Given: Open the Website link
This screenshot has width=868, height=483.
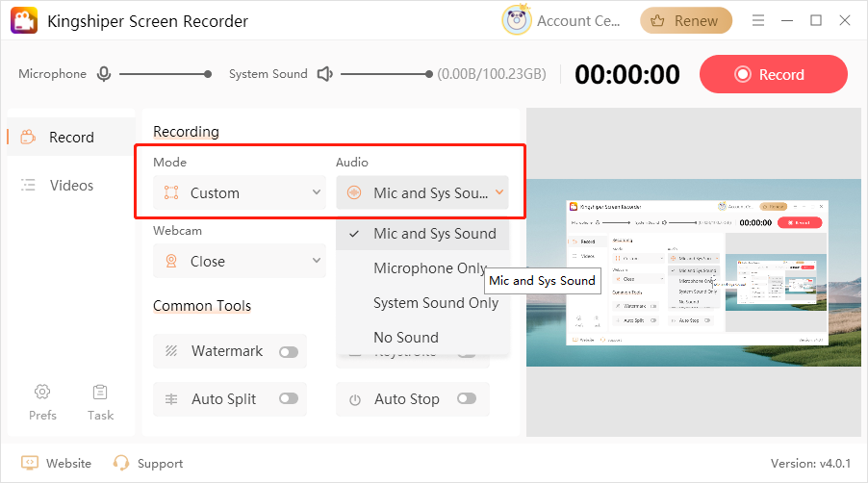Looking at the screenshot, I should click(x=68, y=463).
